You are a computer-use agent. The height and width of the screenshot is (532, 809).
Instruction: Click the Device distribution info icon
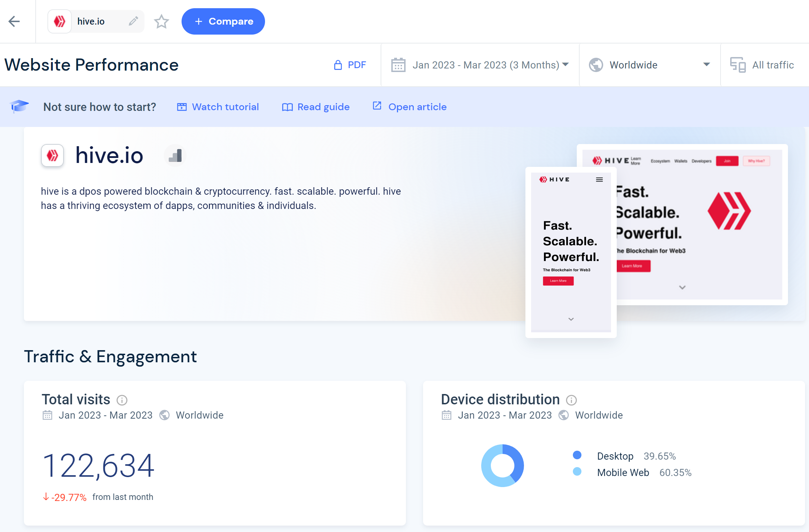571,400
